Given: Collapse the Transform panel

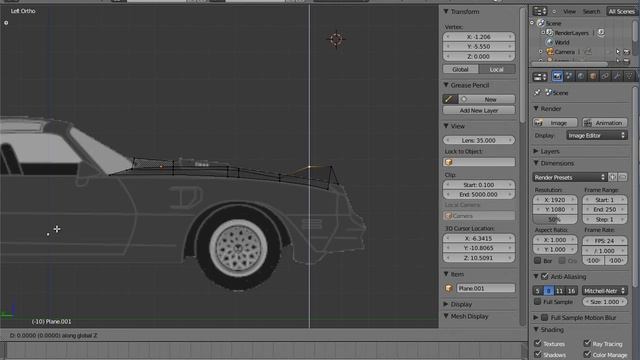Looking at the screenshot, I should (446, 12).
